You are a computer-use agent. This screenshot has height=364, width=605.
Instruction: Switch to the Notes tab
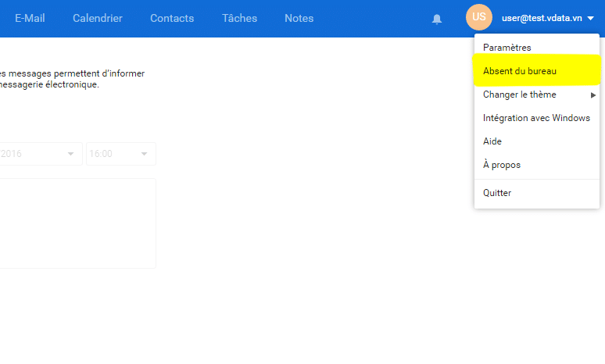(299, 18)
